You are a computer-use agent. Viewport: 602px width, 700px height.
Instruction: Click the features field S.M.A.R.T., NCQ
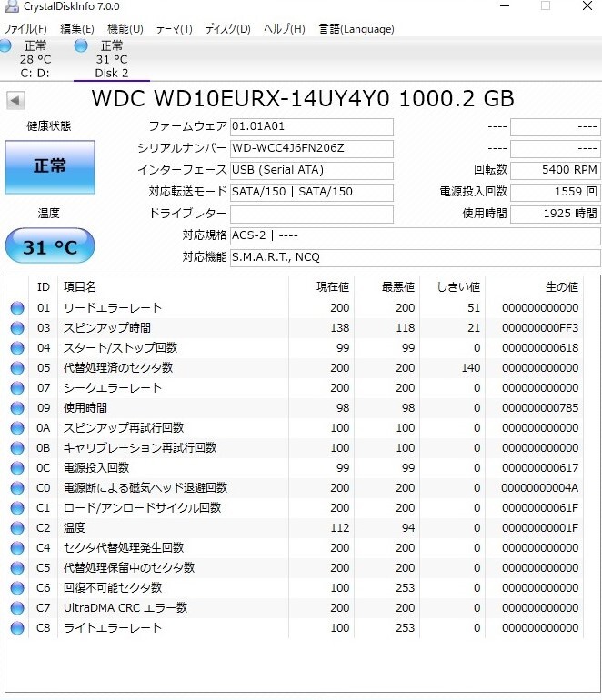pyautogui.click(x=416, y=258)
